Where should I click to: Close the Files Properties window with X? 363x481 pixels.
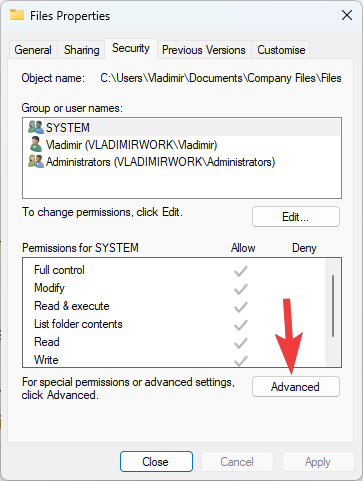347,15
